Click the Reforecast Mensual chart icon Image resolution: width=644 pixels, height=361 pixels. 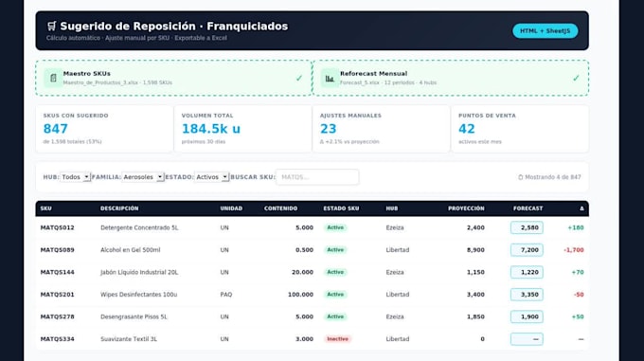(x=330, y=78)
